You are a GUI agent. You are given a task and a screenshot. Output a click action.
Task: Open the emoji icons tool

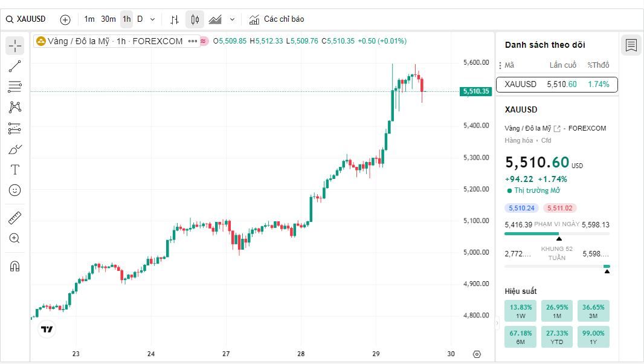tap(14, 190)
